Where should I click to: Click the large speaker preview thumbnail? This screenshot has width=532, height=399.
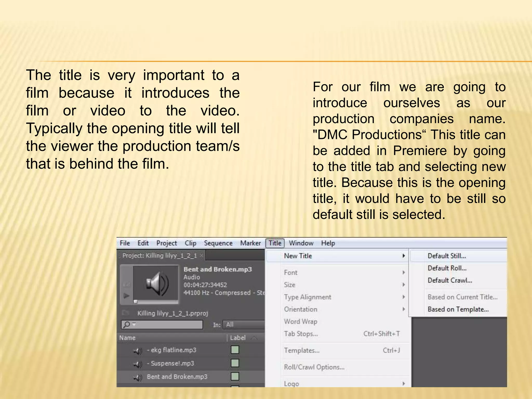click(x=156, y=284)
